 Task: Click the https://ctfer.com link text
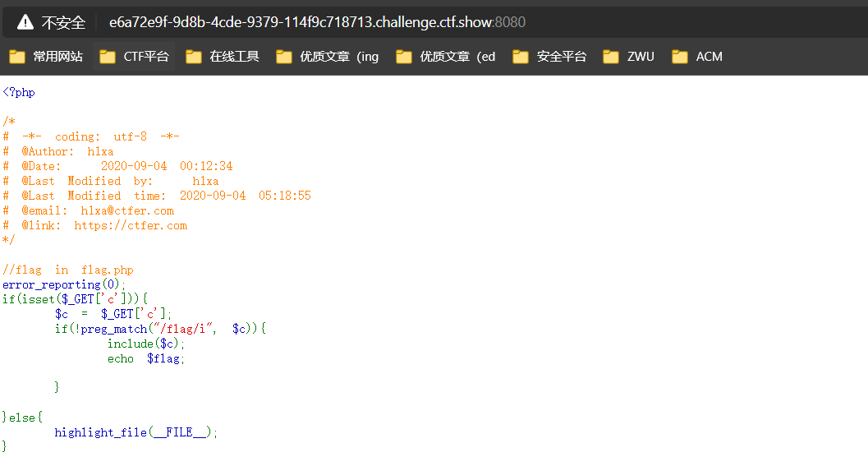[131, 225]
